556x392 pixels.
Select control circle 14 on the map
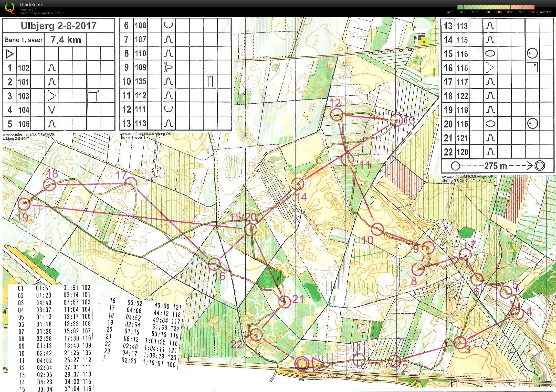pos(298,184)
